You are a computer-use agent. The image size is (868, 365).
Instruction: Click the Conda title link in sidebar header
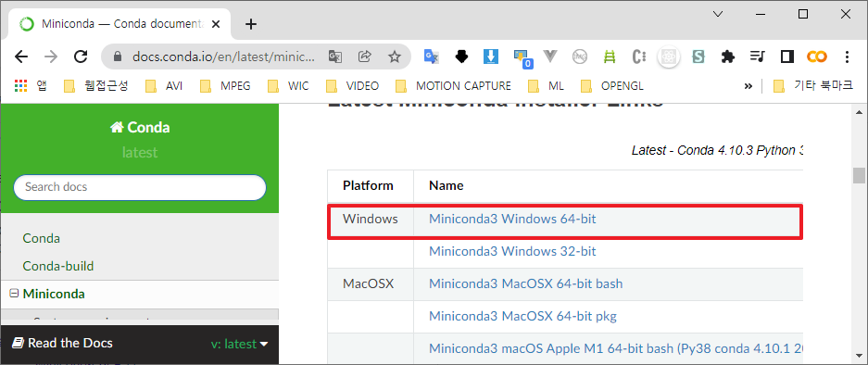click(x=140, y=128)
